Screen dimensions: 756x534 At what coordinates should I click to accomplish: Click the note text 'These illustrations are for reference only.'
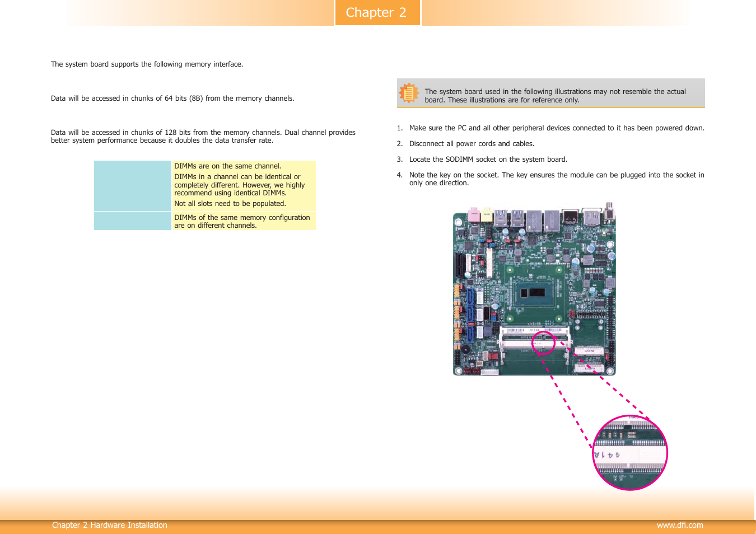514,100
